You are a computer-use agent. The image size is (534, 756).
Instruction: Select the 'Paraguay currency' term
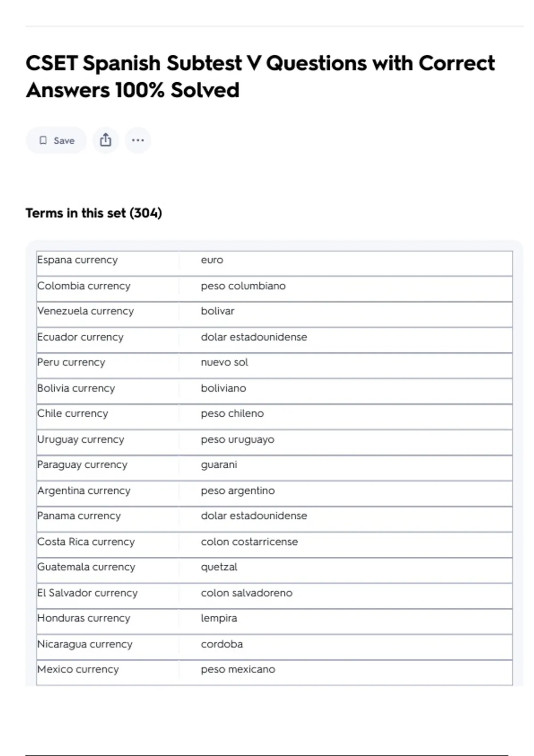[x=82, y=465]
